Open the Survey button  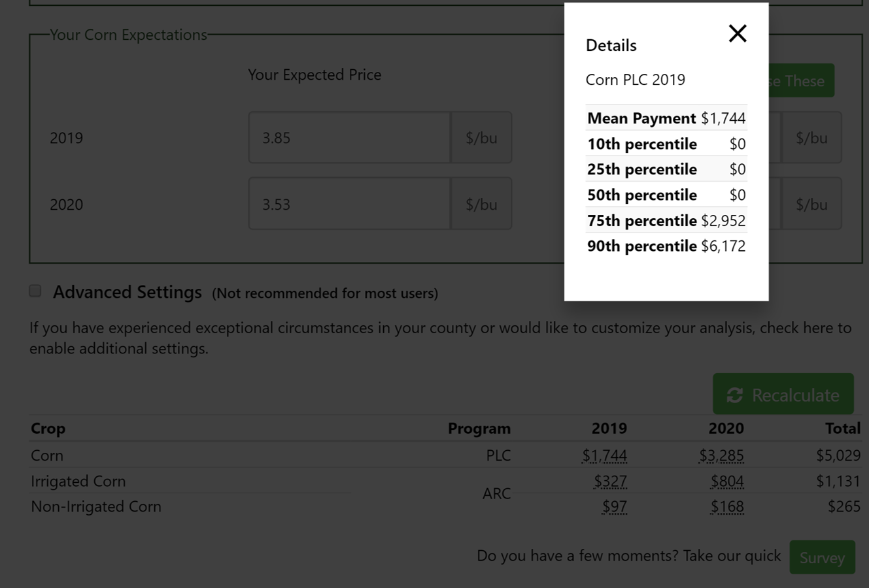tap(822, 557)
